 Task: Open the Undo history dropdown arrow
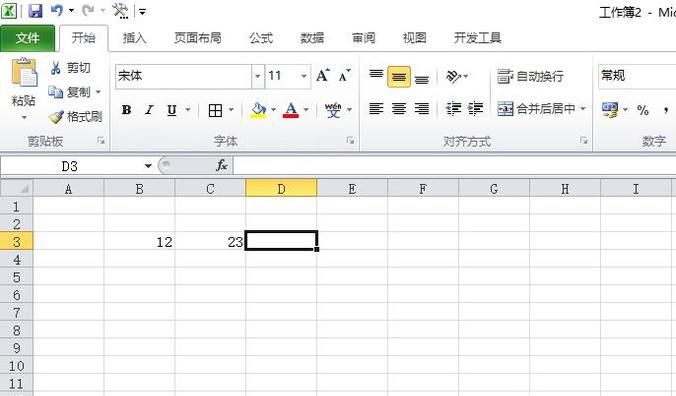point(71,10)
